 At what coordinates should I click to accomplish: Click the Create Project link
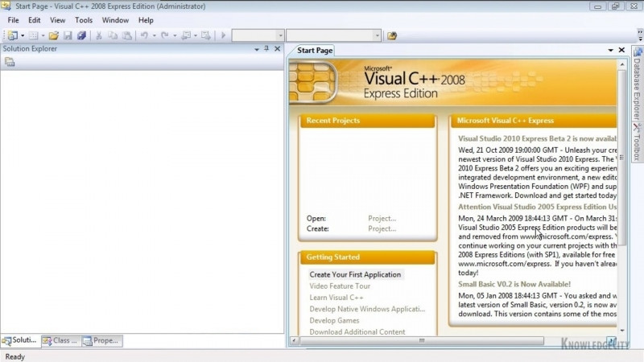click(x=382, y=228)
